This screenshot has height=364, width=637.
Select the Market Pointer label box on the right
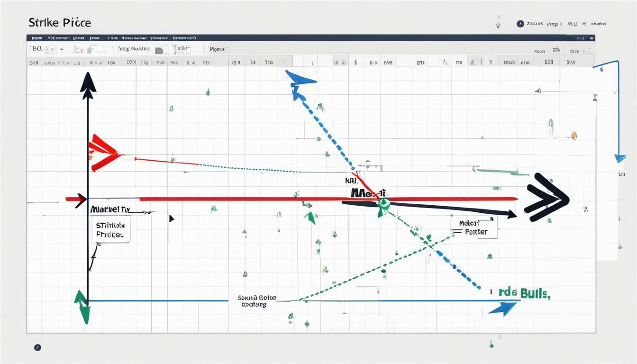coord(474,228)
